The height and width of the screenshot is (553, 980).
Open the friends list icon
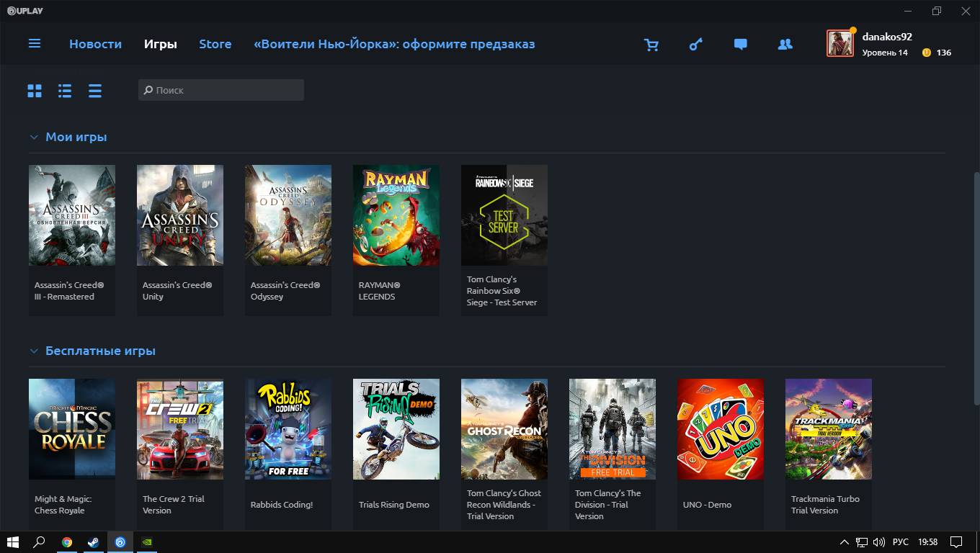click(785, 45)
